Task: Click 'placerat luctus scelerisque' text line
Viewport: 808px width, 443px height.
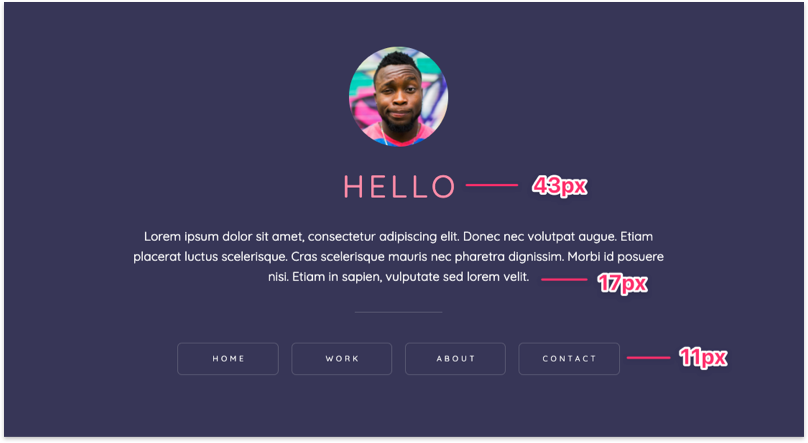Action: [x=398, y=257]
